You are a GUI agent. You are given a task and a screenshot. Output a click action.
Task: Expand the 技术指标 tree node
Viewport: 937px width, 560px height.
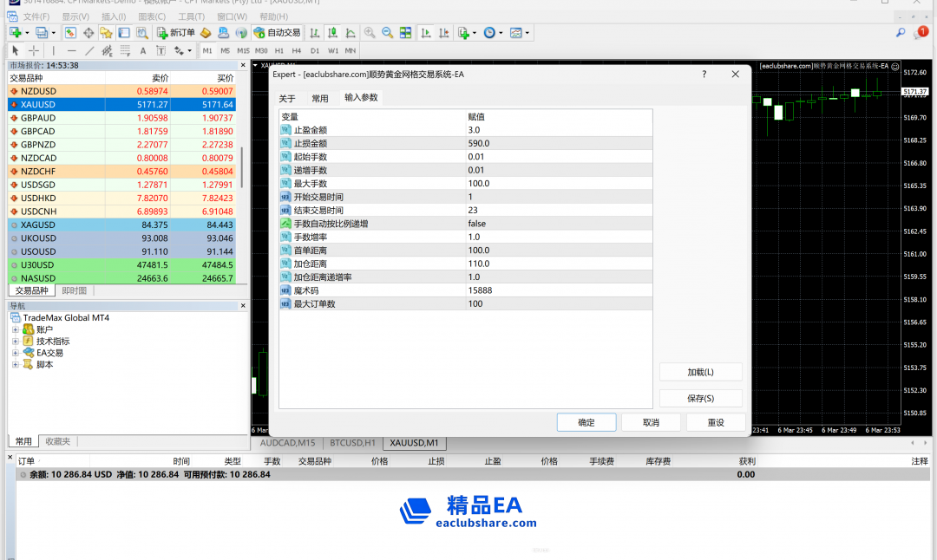point(16,342)
